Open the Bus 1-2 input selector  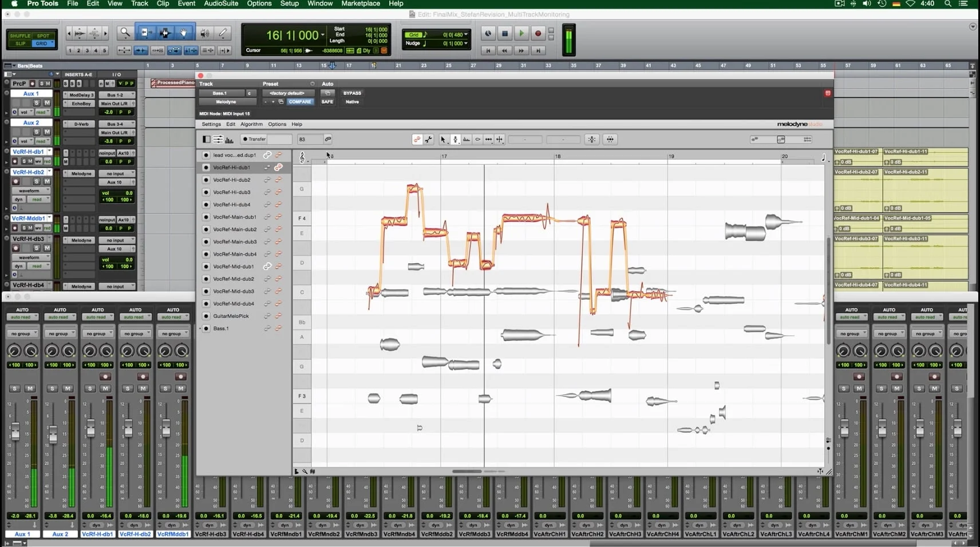pos(117,95)
